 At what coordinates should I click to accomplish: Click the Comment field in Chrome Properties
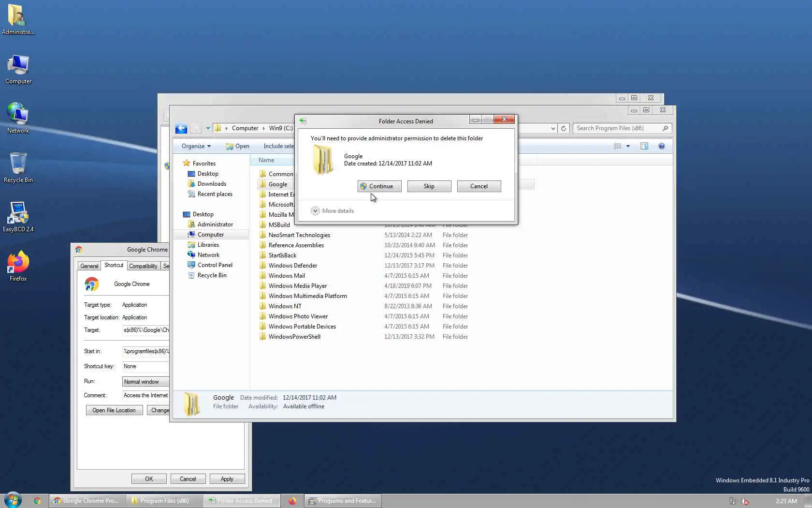pyautogui.click(x=145, y=395)
